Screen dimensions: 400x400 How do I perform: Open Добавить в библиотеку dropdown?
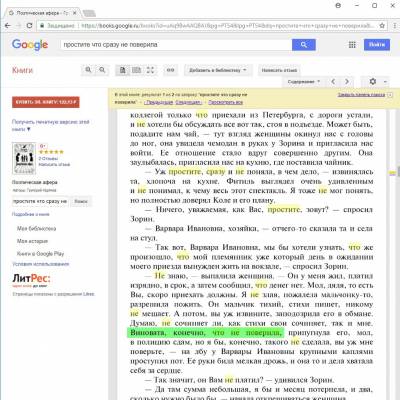pos(218,70)
